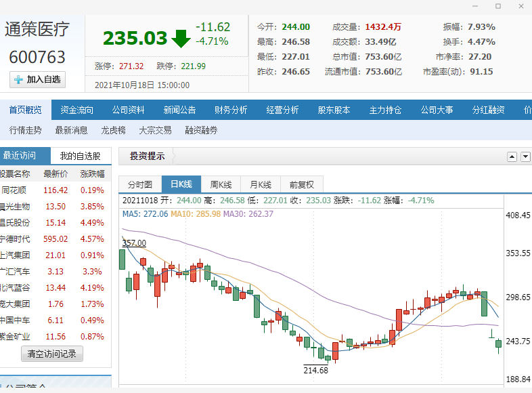Switch to 我的自选股 panel tab

pyautogui.click(x=81, y=156)
